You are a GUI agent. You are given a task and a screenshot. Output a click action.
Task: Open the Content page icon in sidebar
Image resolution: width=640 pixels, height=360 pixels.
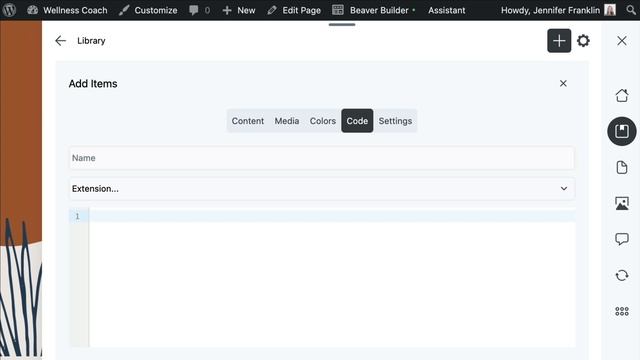[622, 167]
